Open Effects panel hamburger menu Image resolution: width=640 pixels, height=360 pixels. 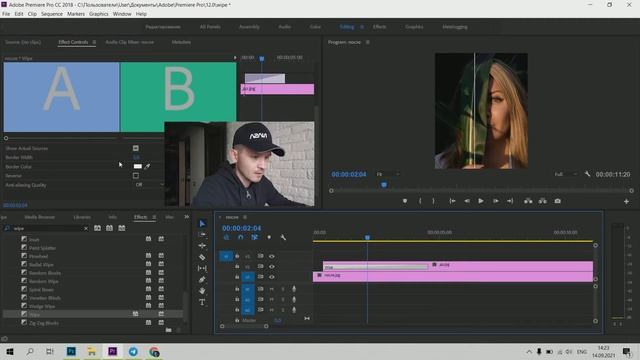(154, 217)
